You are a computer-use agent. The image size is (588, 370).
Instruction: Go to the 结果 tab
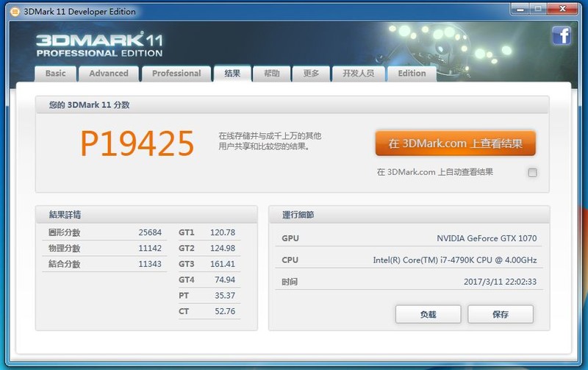coord(232,73)
